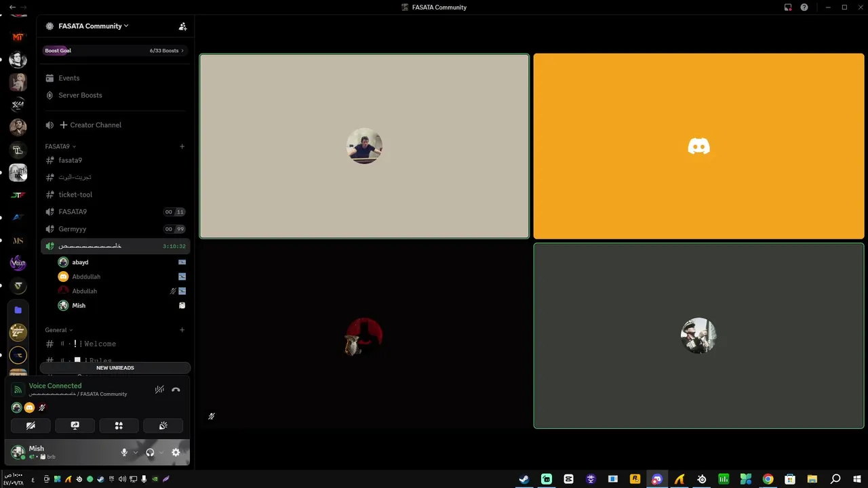The width and height of the screenshot is (868, 488).
Task: Open the FASATA Community server dropdown
Action: pos(94,26)
